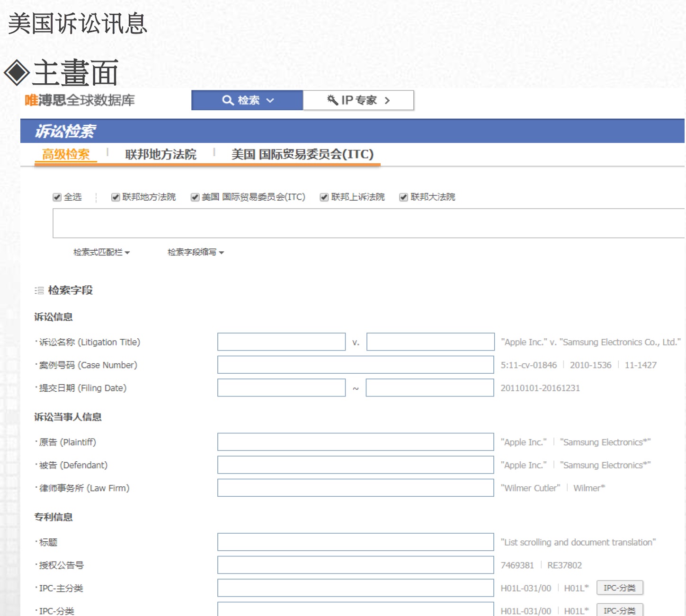
Task: Open the 美国 国际贸易委员会(ITC) tab
Action: 302,154
